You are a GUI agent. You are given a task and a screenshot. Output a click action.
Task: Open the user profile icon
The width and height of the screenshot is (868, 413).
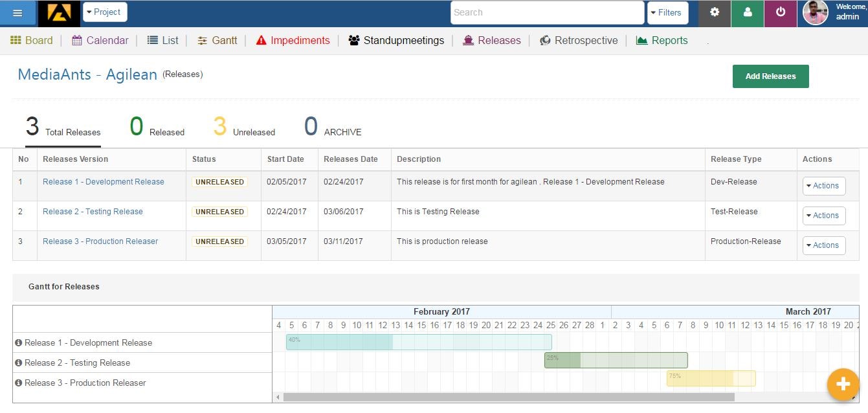(748, 12)
